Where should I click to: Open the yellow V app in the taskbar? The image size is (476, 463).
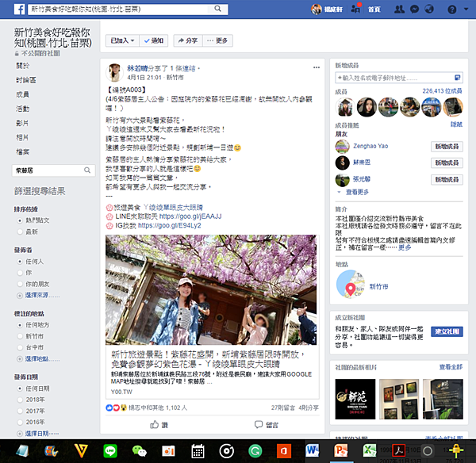(x=81, y=451)
